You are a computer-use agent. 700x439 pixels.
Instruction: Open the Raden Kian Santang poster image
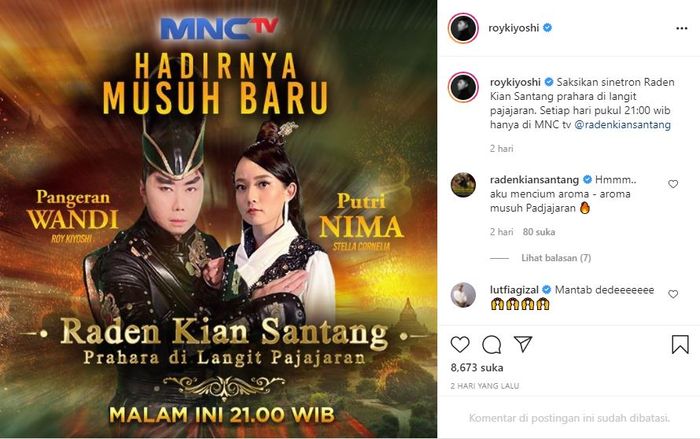pyautogui.click(x=218, y=219)
